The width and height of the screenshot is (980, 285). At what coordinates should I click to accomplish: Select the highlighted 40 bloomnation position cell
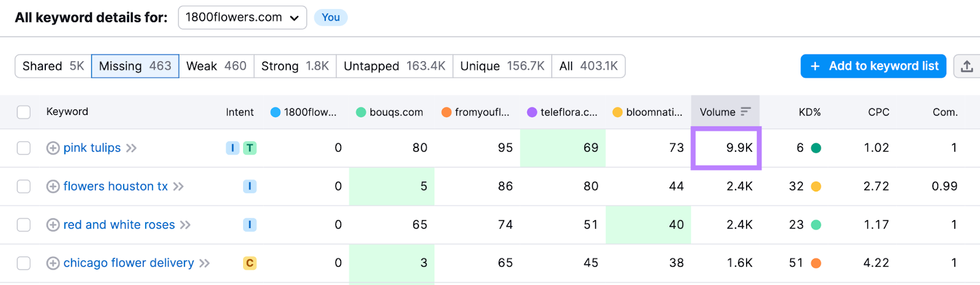(648, 225)
